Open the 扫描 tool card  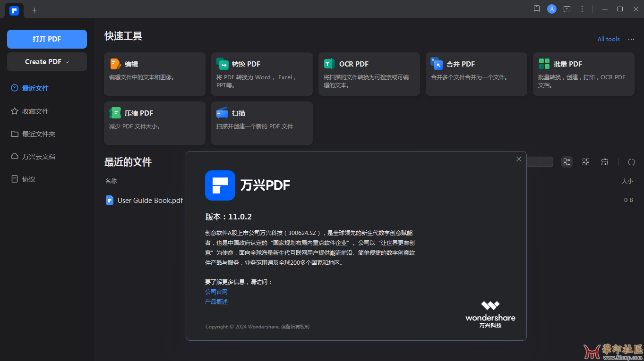pos(262,123)
